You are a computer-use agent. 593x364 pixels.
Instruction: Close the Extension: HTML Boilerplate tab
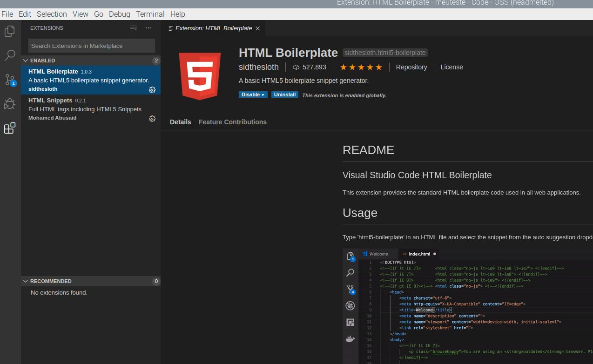[x=257, y=28]
